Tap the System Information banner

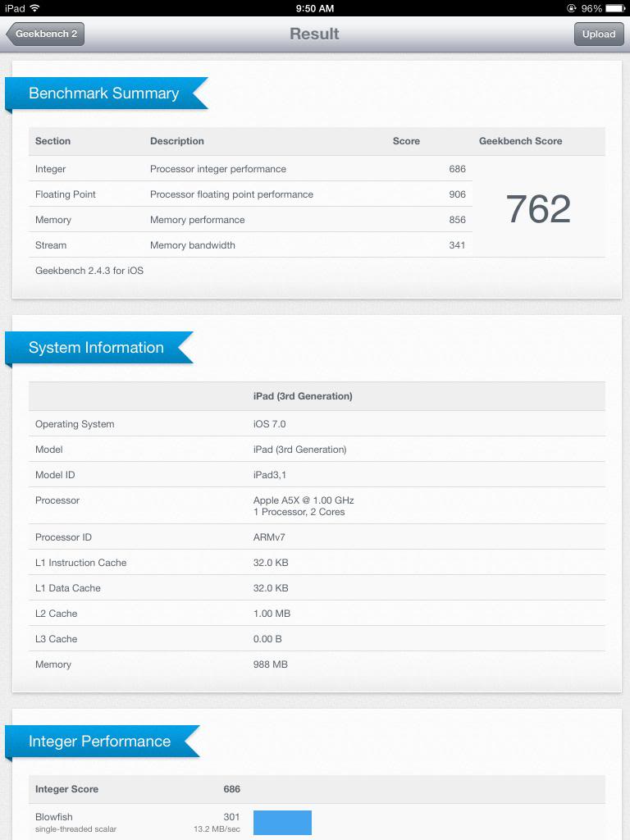click(98, 348)
